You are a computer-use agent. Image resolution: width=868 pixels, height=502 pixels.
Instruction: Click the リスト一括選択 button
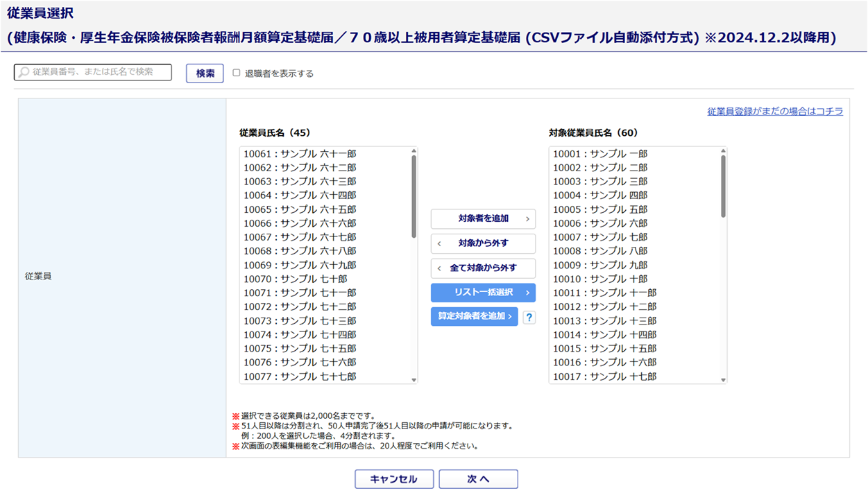[483, 293]
